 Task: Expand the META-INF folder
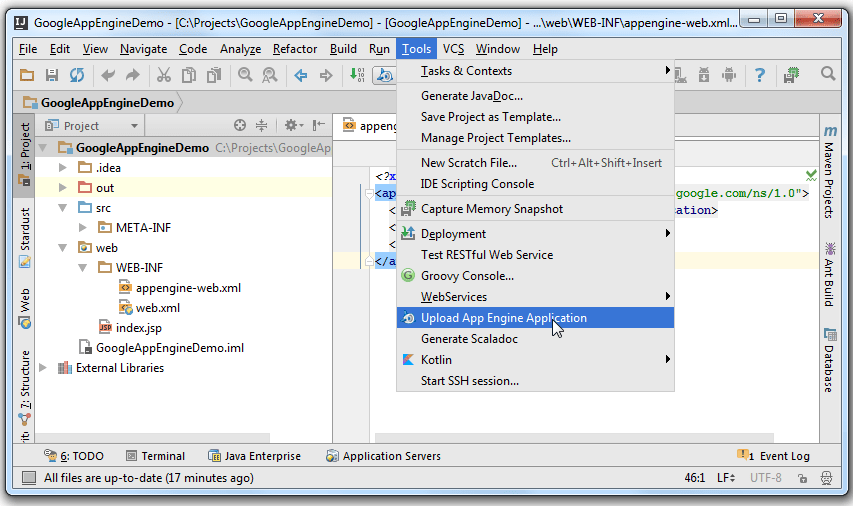pyautogui.click(x=83, y=227)
